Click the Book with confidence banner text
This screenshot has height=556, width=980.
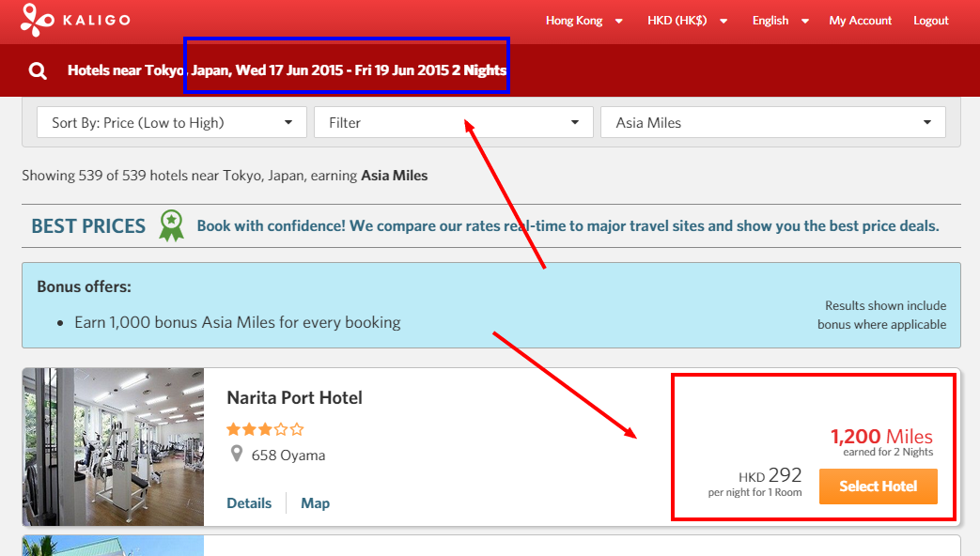568,225
